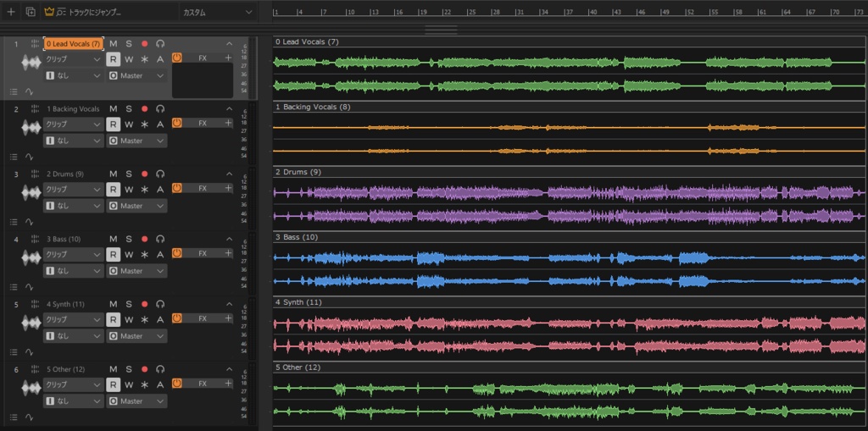Click measure 31 on the timeline ruler

tap(520, 12)
